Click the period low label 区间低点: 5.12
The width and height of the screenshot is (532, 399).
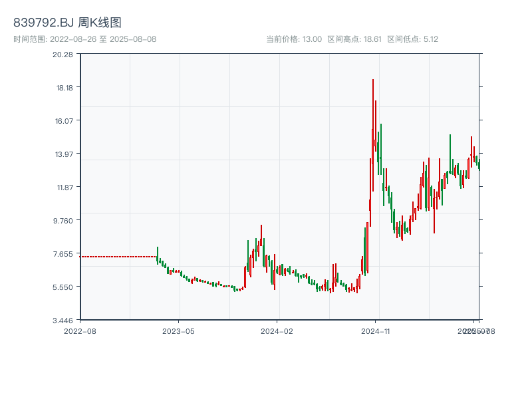[x=412, y=39]
